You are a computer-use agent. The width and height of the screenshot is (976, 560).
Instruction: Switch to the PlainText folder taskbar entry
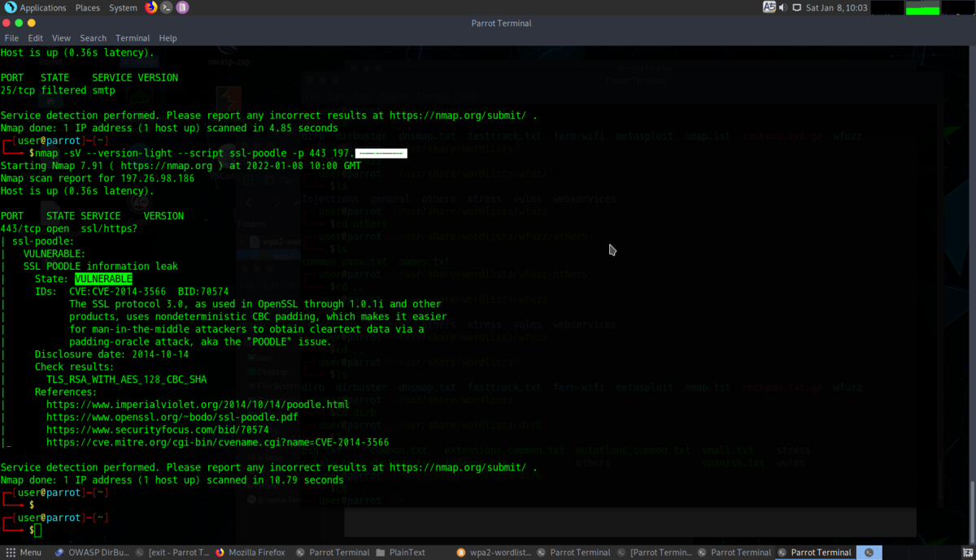[401, 553]
